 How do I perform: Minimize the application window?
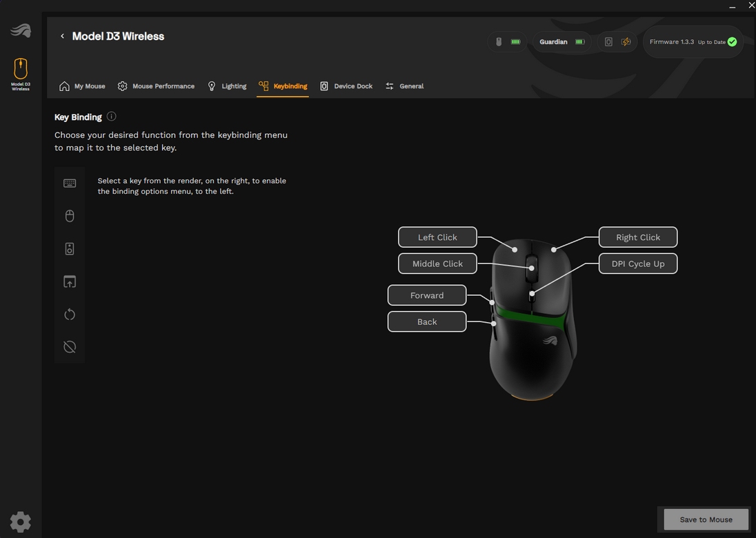click(732, 6)
